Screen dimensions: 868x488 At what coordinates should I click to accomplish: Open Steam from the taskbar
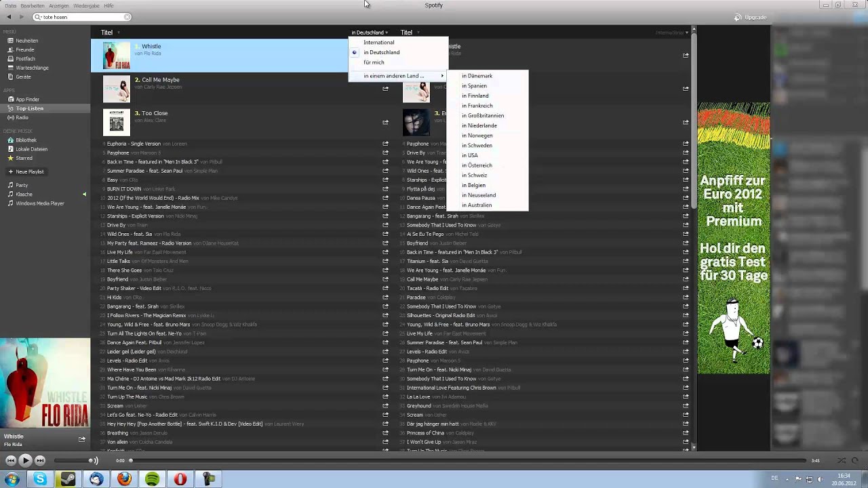pyautogui.click(x=68, y=479)
